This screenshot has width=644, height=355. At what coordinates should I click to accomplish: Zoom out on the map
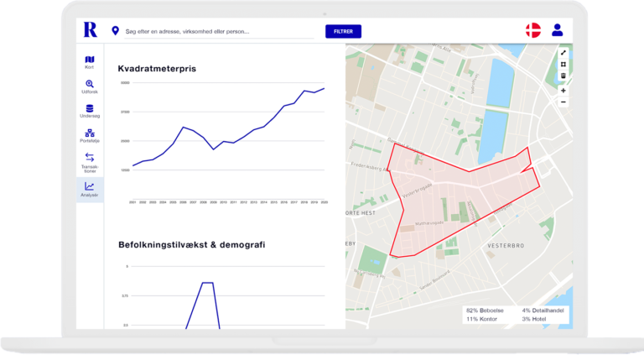(x=563, y=102)
